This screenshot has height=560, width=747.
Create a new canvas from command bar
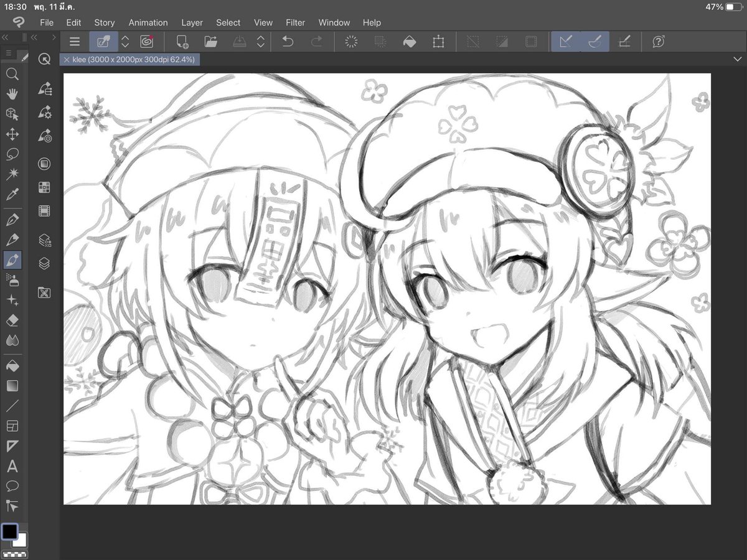(182, 42)
